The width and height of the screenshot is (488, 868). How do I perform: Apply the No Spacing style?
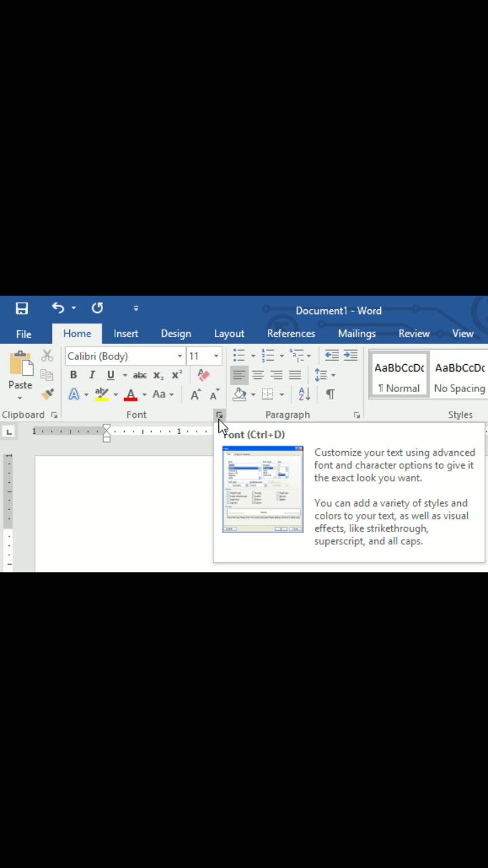[460, 375]
